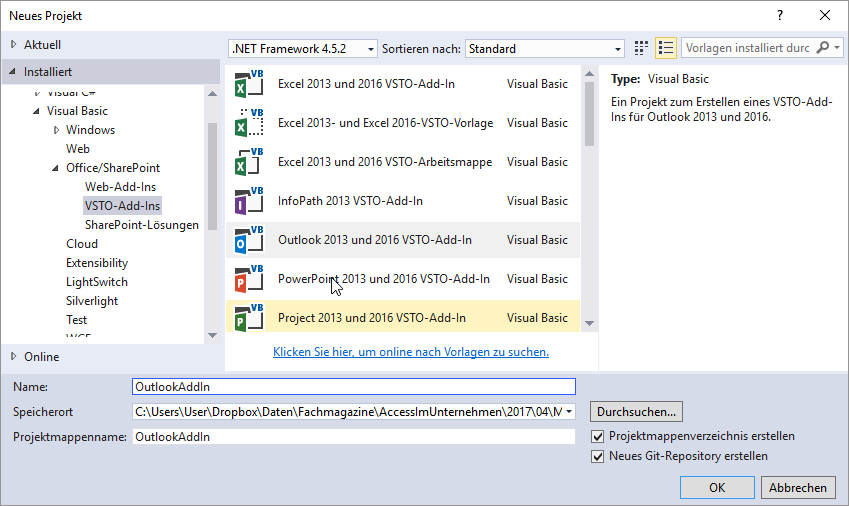
Task: Collapse the Visual Basic tree node
Action: coord(36,111)
